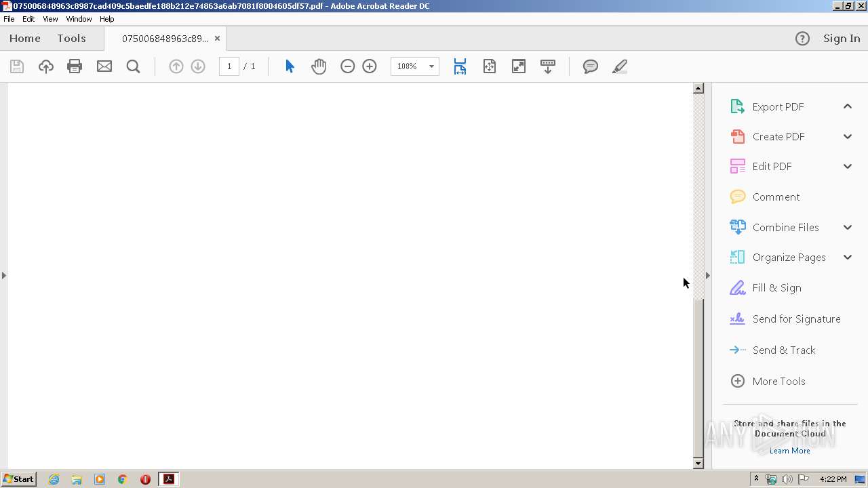Screen dimensions: 868x488
Task: Click the vertical scrollbar up arrow
Action: (x=698, y=88)
